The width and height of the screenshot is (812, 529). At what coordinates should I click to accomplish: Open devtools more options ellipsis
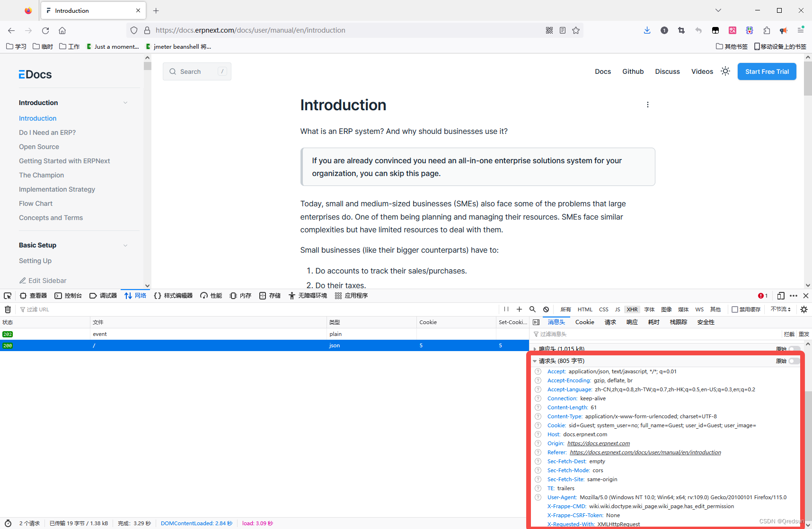[x=794, y=296]
